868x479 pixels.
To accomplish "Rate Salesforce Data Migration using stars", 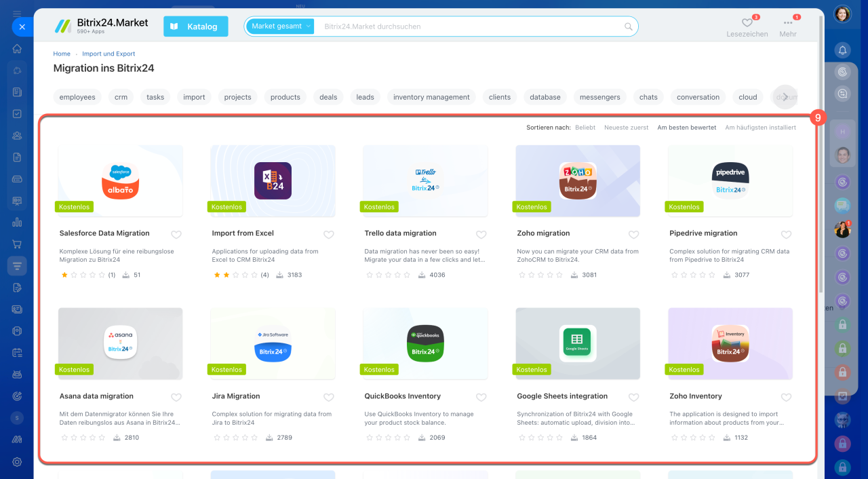I will (83, 275).
